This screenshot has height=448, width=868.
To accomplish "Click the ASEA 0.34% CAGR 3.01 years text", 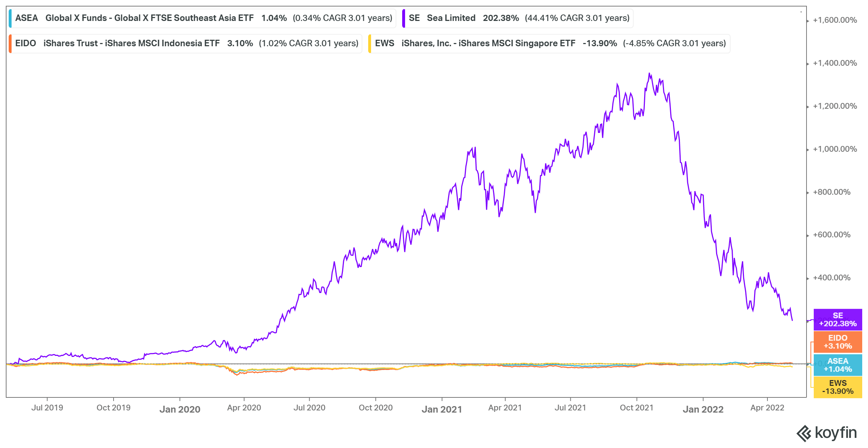I will 342,18.
